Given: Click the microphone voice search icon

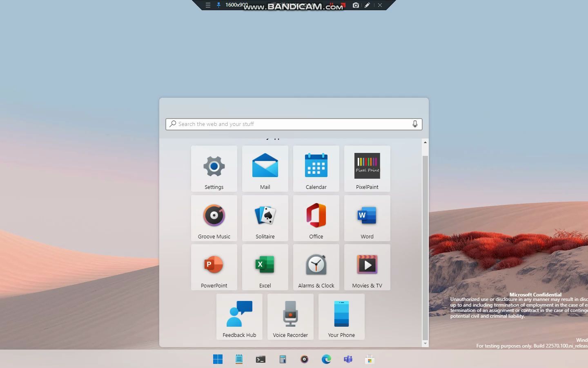Looking at the screenshot, I should pyautogui.click(x=415, y=124).
